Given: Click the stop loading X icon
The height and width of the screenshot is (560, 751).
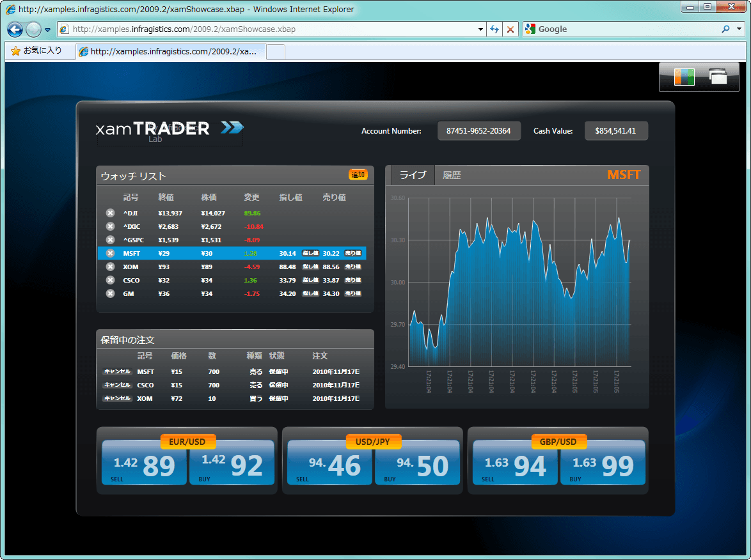Looking at the screenshot, I should (510, 29).
